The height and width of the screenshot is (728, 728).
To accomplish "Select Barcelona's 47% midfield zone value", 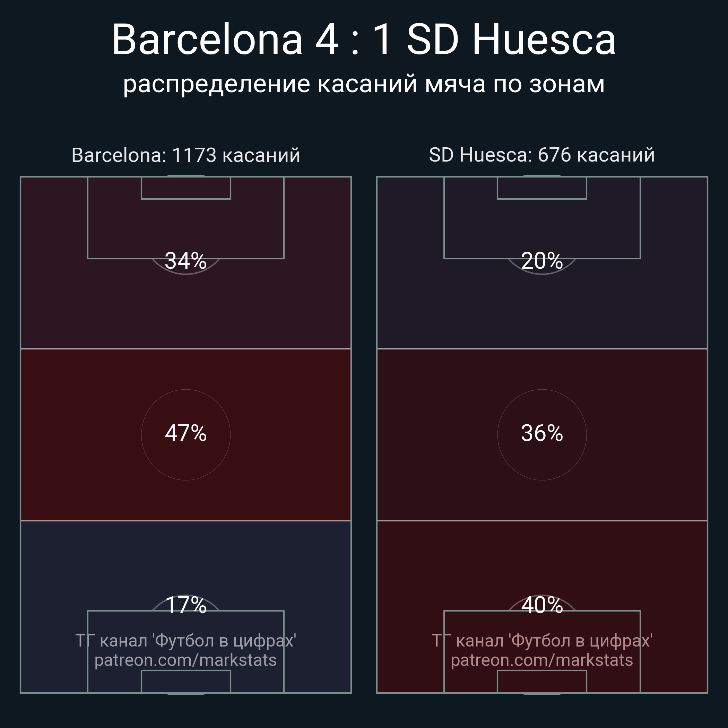I will (x=186, y=433).
